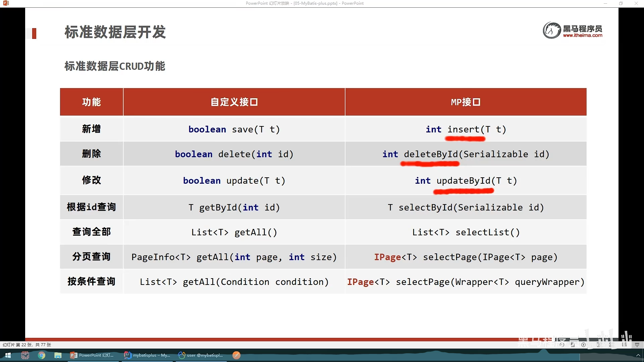The image size is (644, 362).
Task: Restore down the PowerPoint window
Action: 621,3
